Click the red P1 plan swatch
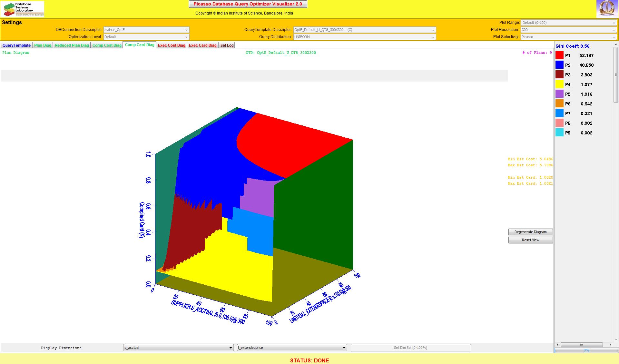This screenshot has width=619, height=364. 559,55
